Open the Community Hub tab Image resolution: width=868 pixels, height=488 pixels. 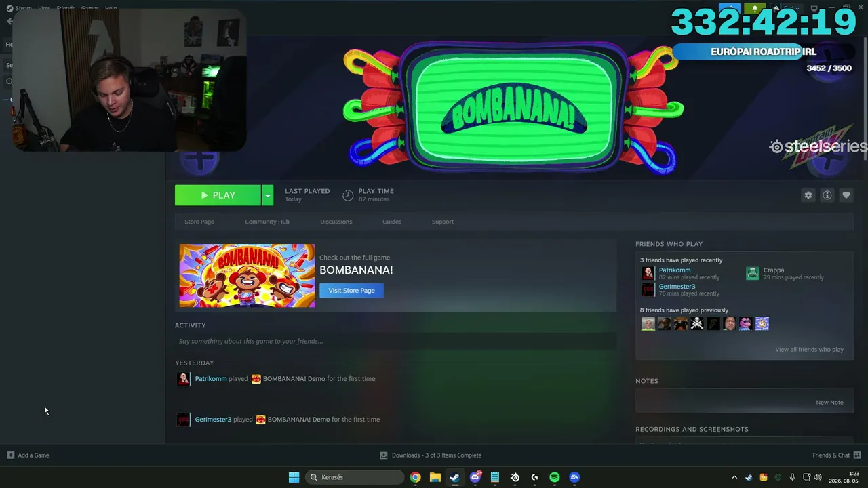(x=267, y=222)
